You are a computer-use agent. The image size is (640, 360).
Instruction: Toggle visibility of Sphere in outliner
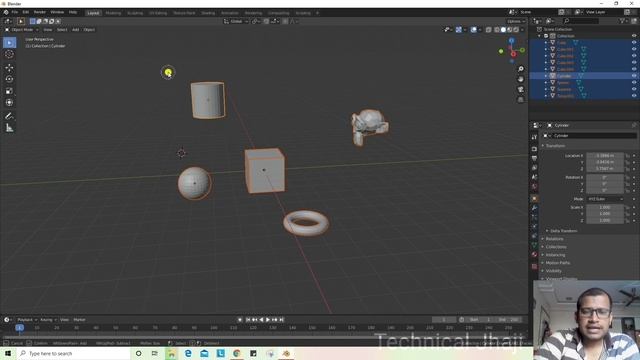click(634, 82)
